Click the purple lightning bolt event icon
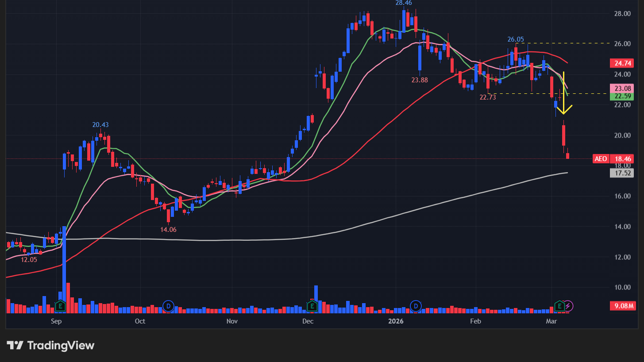 click(x=569, y=306)
